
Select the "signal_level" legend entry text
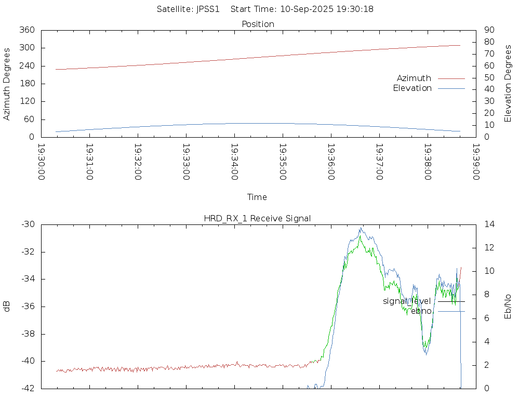[407, 301]
